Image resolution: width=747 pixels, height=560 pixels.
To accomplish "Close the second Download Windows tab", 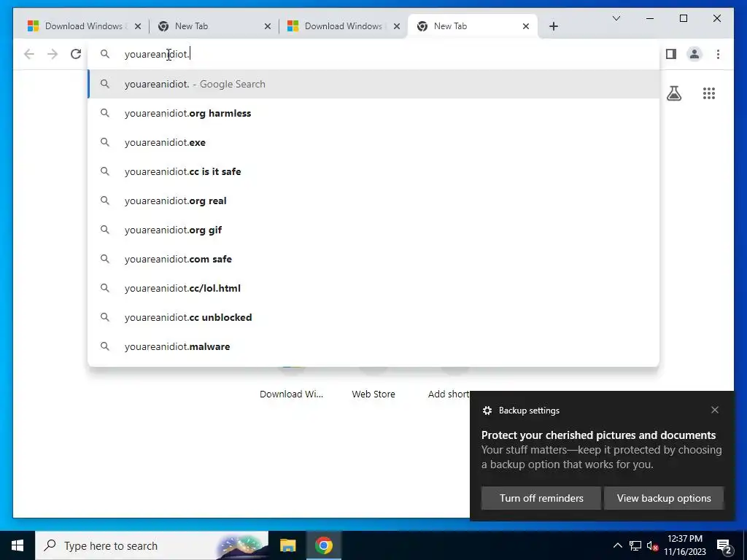I will pos(397,26).
